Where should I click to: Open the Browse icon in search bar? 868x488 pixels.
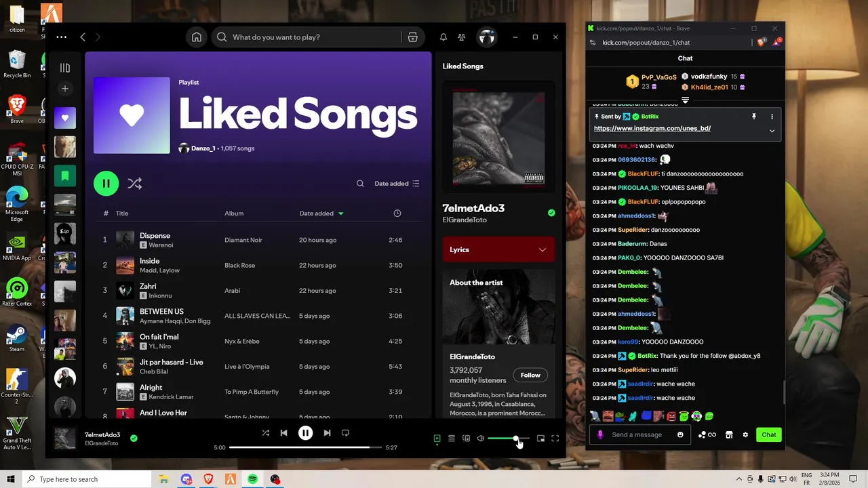412,37
